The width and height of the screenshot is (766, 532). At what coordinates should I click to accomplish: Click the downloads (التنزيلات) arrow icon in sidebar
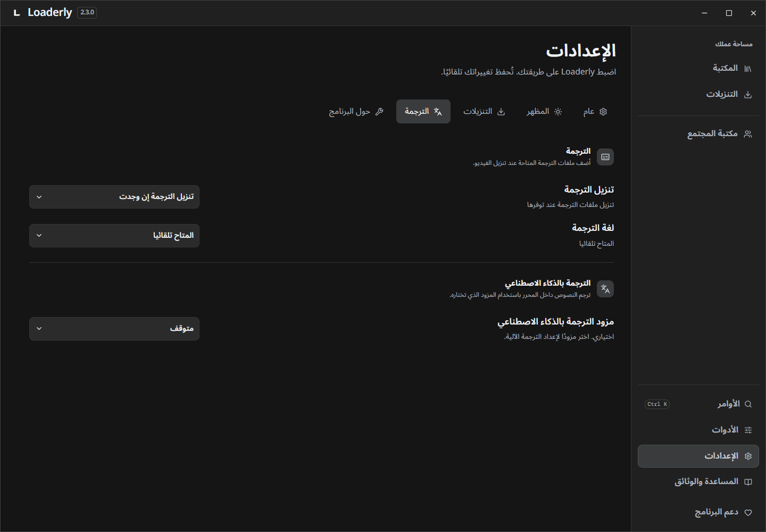click(x=748, y=95)
